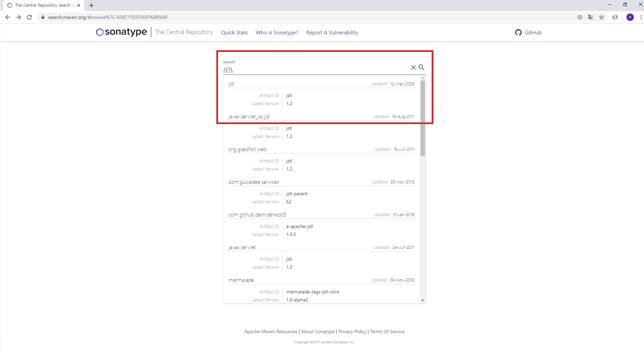Open the Privacy Policy link
The height and width of the screenshot is (350, 644).
[352, 332]
